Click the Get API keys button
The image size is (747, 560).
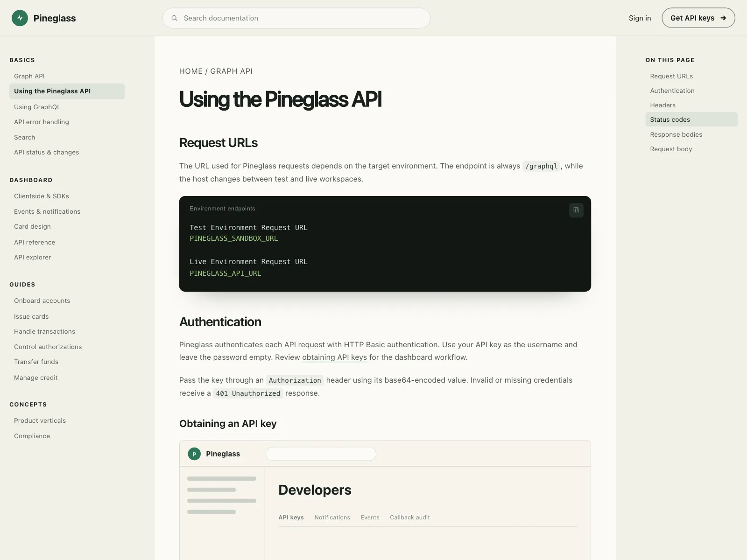click(698, 18)
